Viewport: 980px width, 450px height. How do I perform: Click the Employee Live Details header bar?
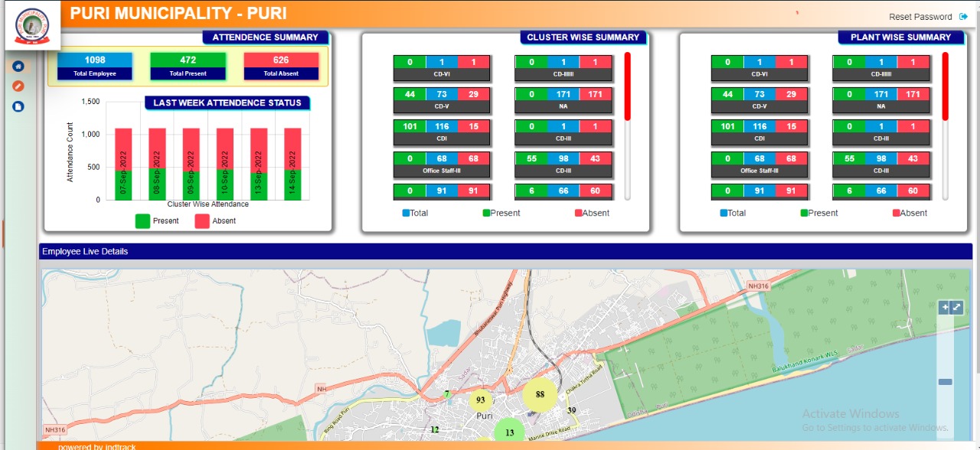pos(505,251)
